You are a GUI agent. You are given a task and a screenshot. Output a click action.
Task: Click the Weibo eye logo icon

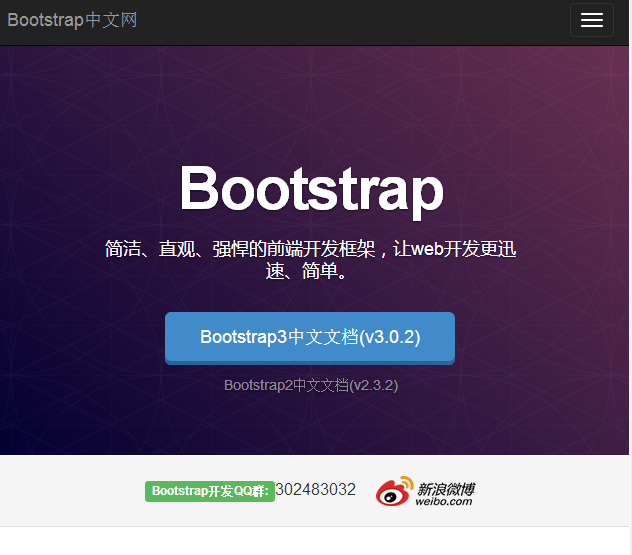point(394,491)
